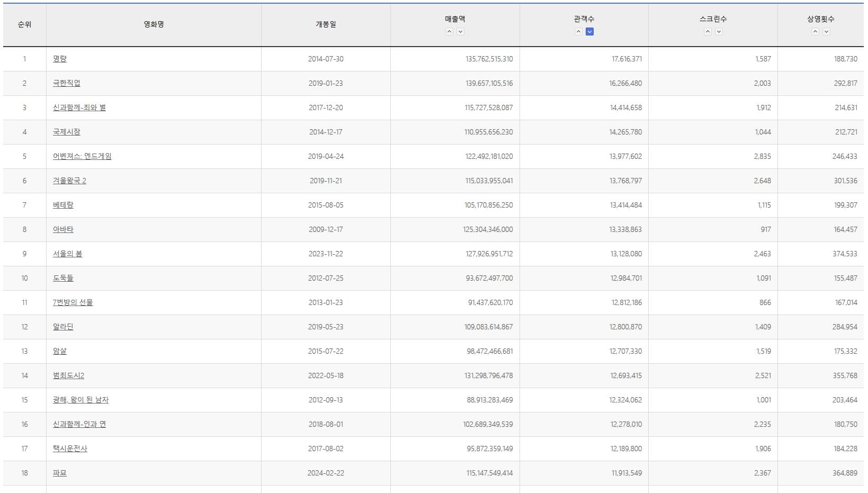Open the movie link 명량

click(x=60, y=59)
